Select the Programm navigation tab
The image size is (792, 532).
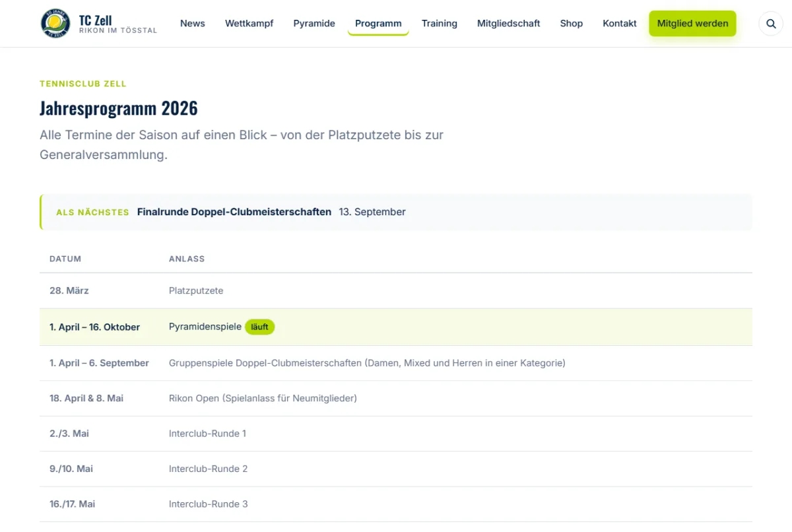(x=378, y=23)
